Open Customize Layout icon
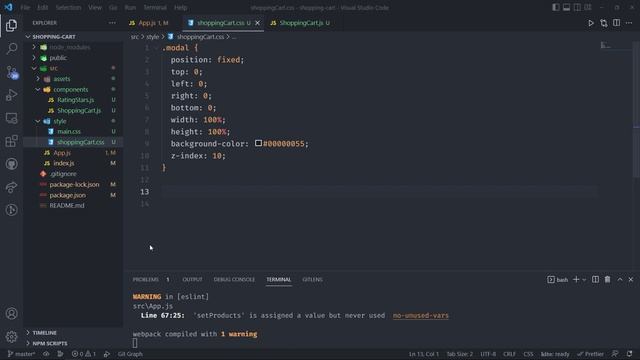The width and height of the screenshot is (640, 360). 588,7
